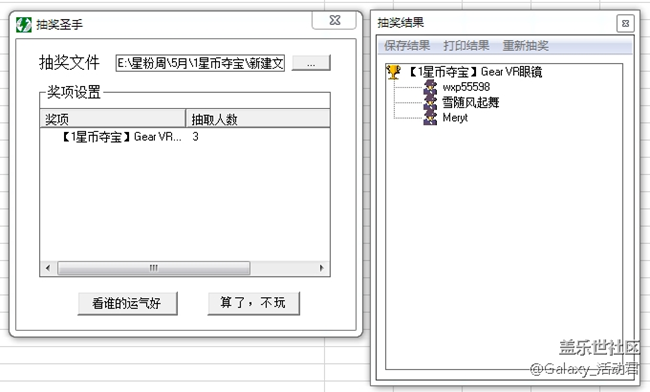
Task: Click the horizontal scrollbar thumb in the prize list
Action: [154, 268]
